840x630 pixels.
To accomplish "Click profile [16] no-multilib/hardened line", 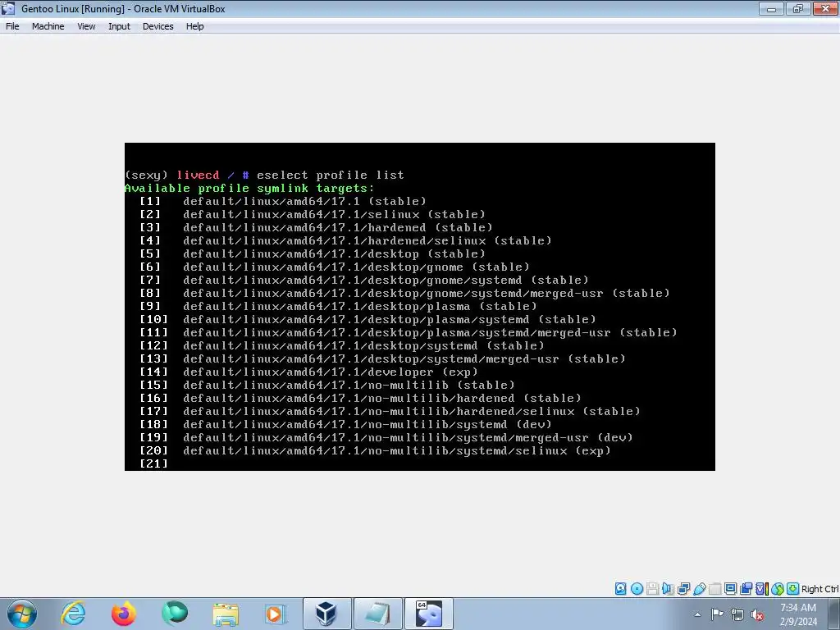I will tap(361, 398).
